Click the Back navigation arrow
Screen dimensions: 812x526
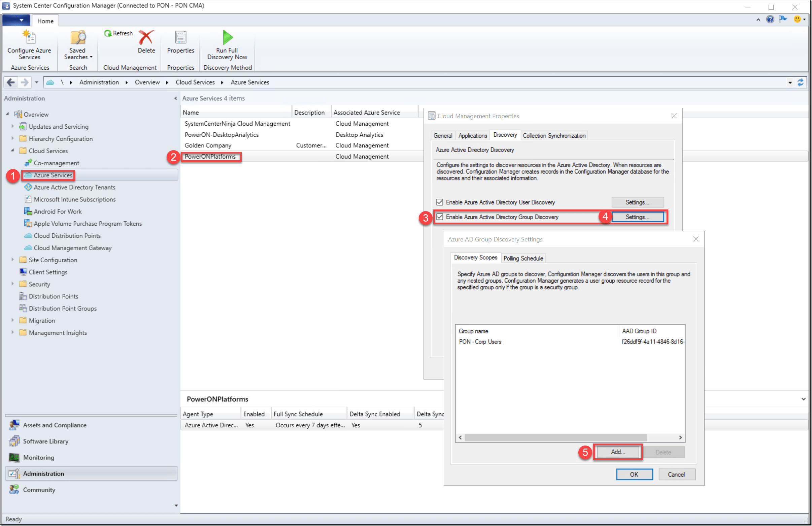11,82
